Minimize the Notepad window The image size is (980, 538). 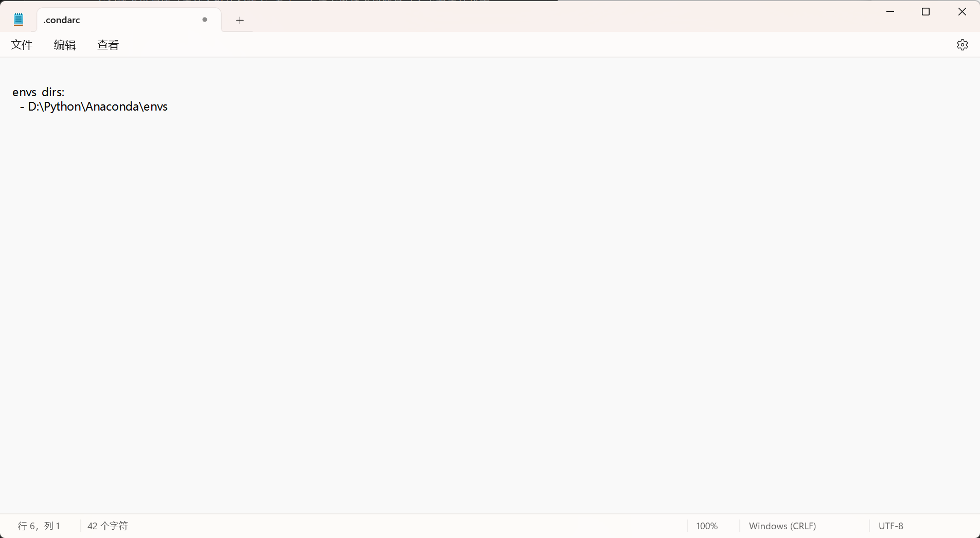click(890, 12)
